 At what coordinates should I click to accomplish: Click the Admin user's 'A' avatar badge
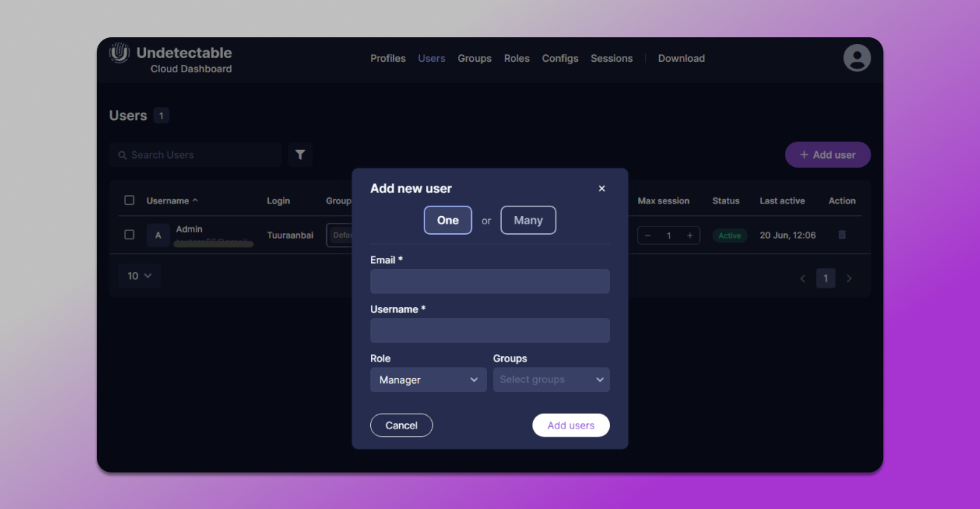click(158, 235)
